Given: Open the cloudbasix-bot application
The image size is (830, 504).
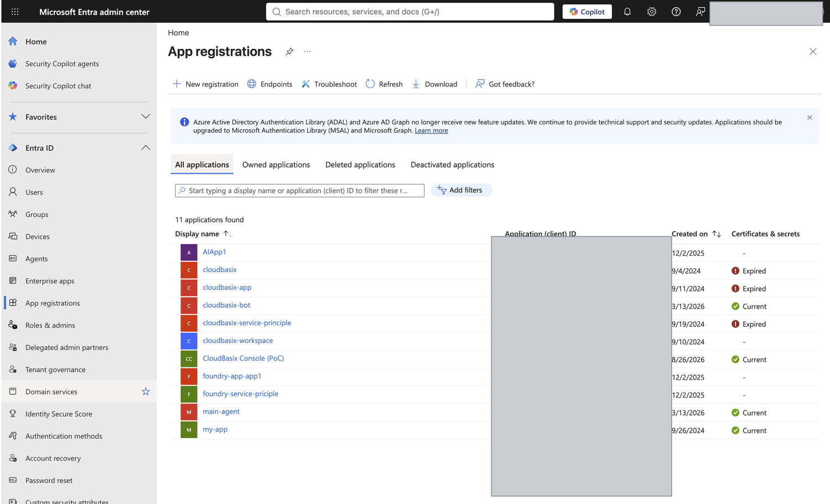Looking at the screenshot, I should click(226, 305).
